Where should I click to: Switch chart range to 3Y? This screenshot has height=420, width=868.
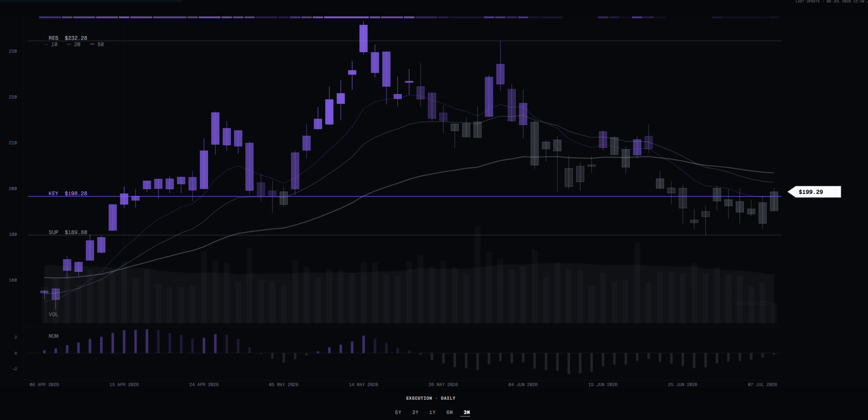(415, 412)
